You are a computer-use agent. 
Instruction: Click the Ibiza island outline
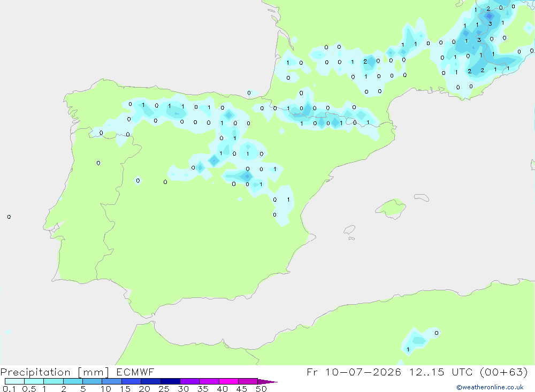pos(349,230)
